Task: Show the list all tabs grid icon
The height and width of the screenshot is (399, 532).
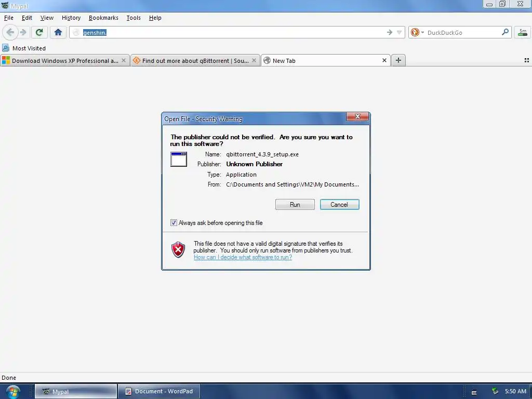Action: [x=527, y=60]
